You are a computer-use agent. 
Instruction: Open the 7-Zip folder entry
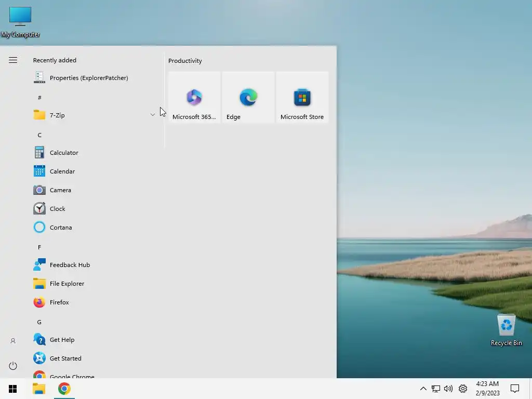click(94, 115)
